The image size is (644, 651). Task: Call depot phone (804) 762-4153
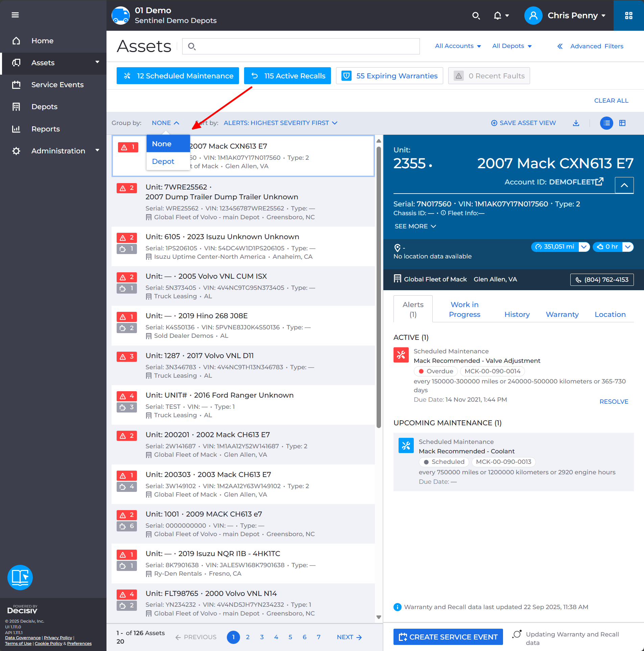pyautogui.click(x=602, y=280)
